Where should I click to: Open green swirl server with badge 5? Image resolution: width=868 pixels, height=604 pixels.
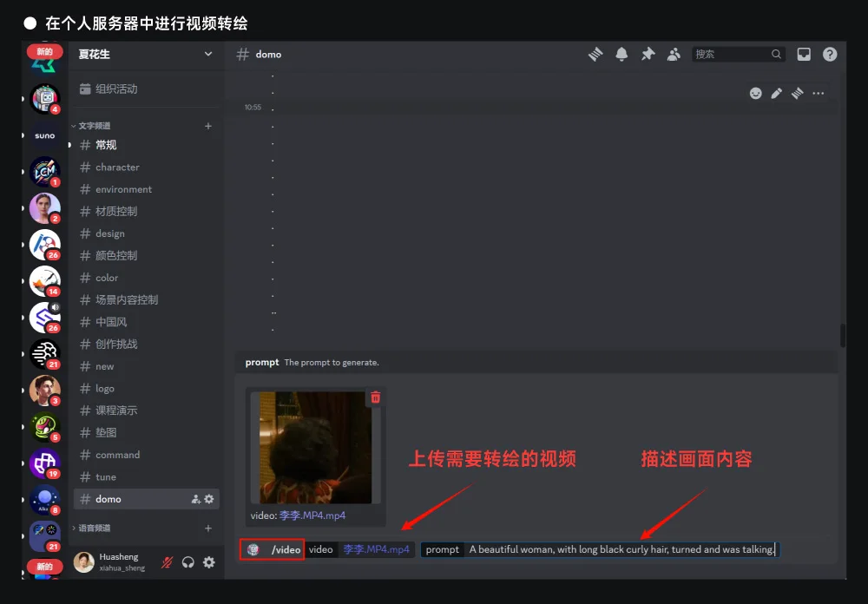(45, 427)
